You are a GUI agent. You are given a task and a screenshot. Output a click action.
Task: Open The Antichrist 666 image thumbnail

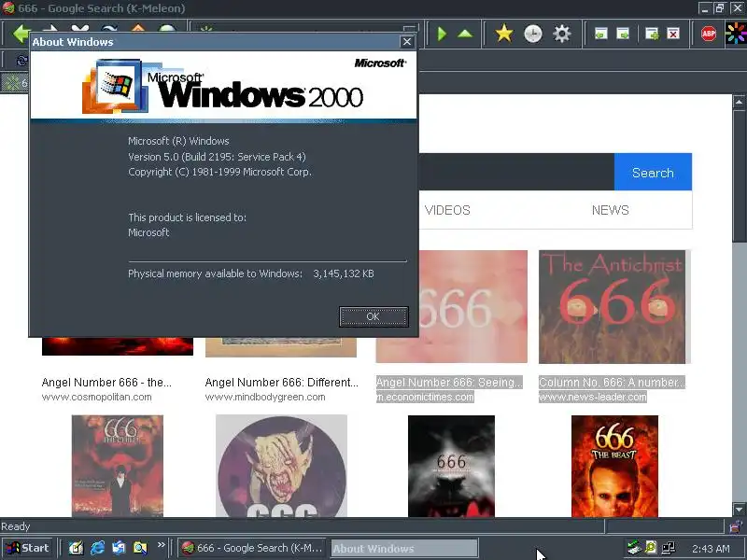(613, 307)
